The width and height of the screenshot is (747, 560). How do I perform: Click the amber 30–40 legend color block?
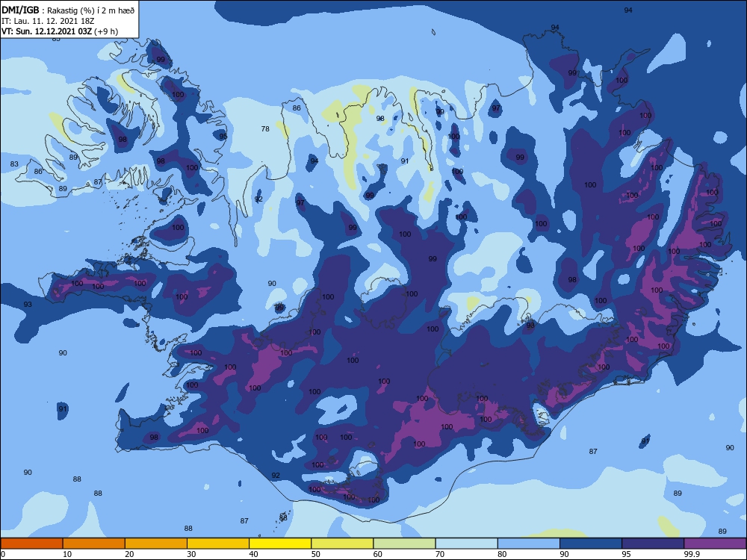coord(218,544)
